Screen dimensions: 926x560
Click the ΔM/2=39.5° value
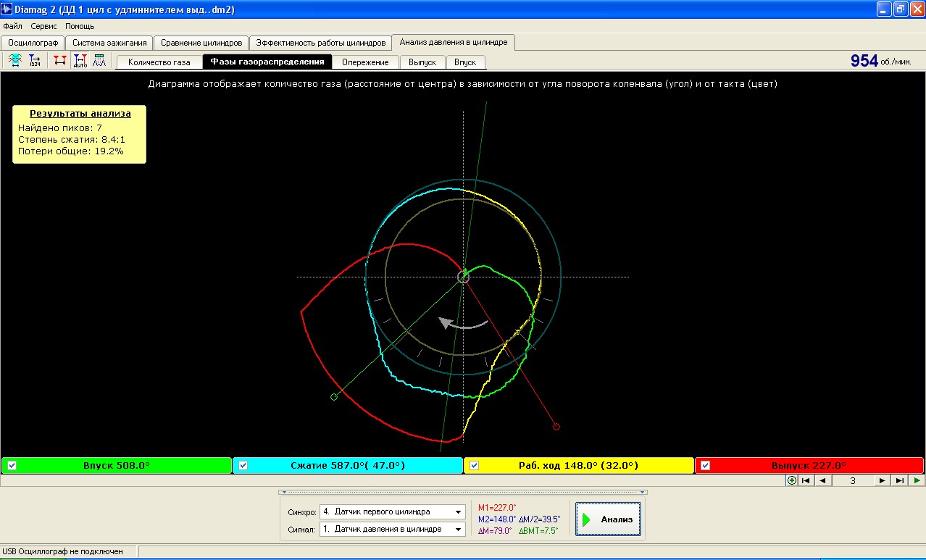(x=540, y=519)
